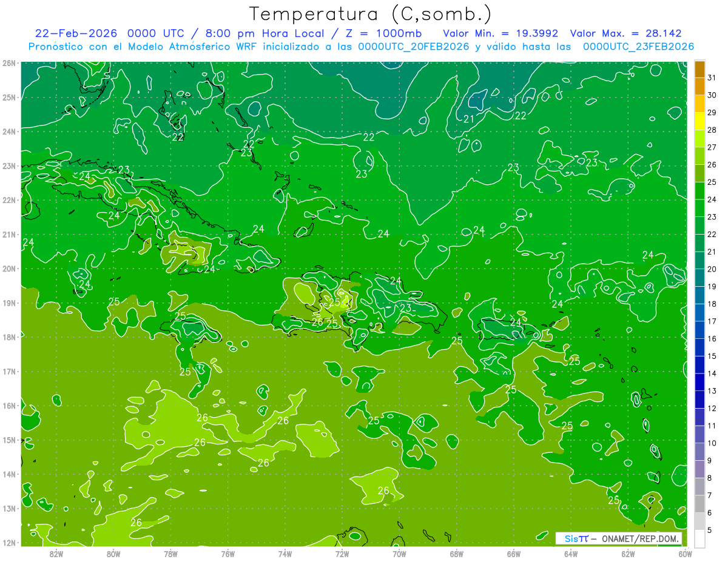Click '0000UTC_20FEB2026' initialization timestamp

click(414, 47)
